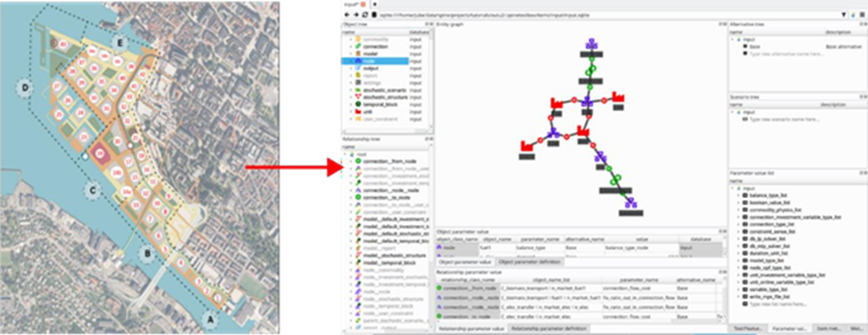868x335 pixels.
Task: Click topmost purple node in entity graph
Action: pyautogui.click(x=592, y=43)
